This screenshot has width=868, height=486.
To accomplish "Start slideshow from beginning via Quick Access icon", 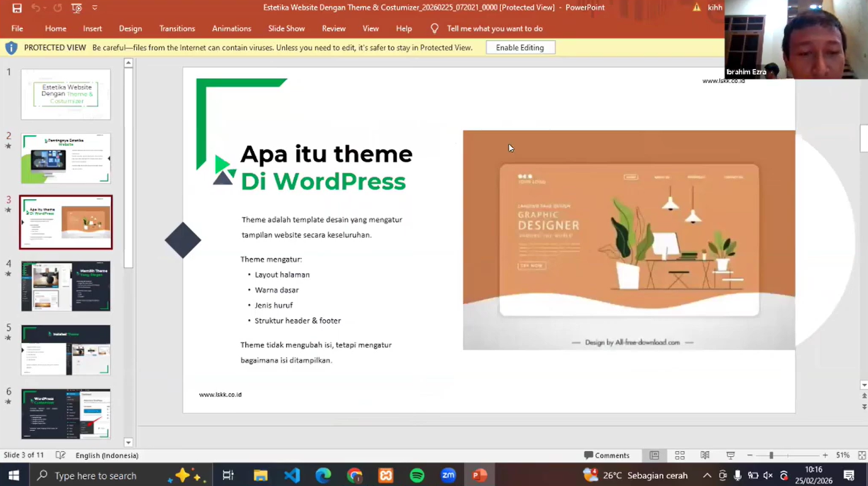I will tap(77, 8).
